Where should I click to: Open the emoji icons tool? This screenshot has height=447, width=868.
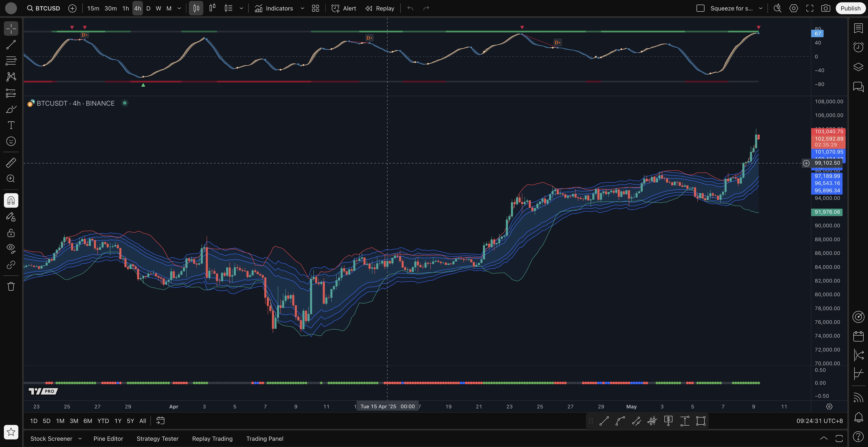[11, 141]
